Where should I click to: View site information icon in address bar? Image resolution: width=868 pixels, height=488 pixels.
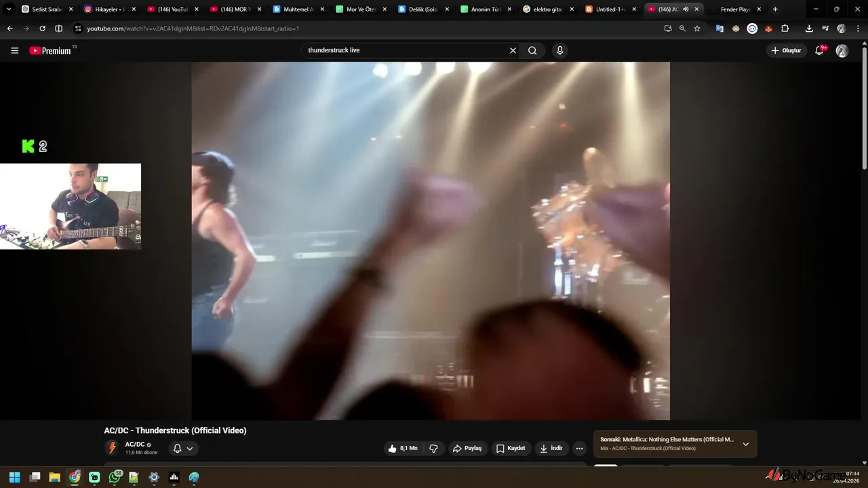click(x=78, y=28)
